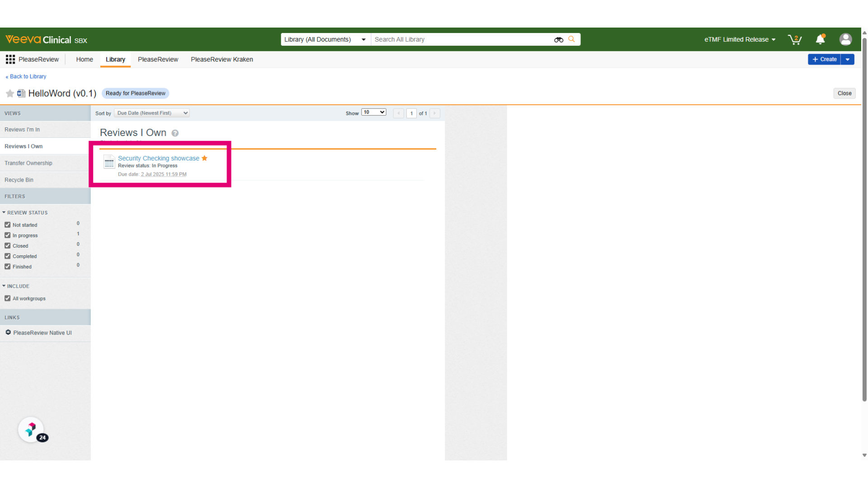868x488 pixels.
Task: Click the orange search magnifier icon
Action: [571, 39]
